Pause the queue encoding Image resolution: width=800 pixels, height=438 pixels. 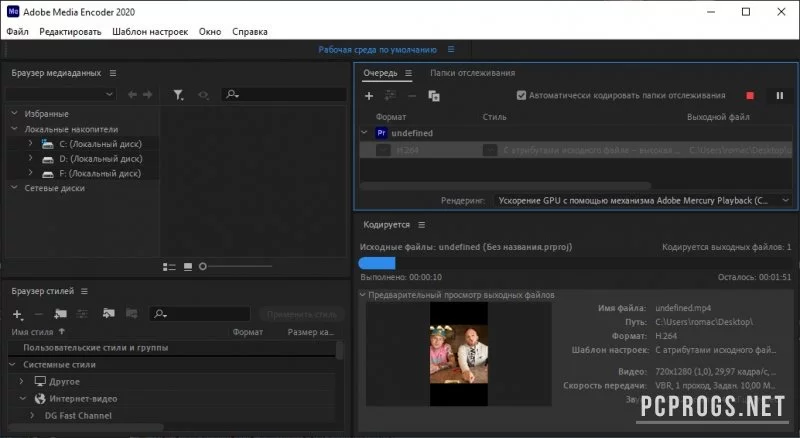point(780,95)
